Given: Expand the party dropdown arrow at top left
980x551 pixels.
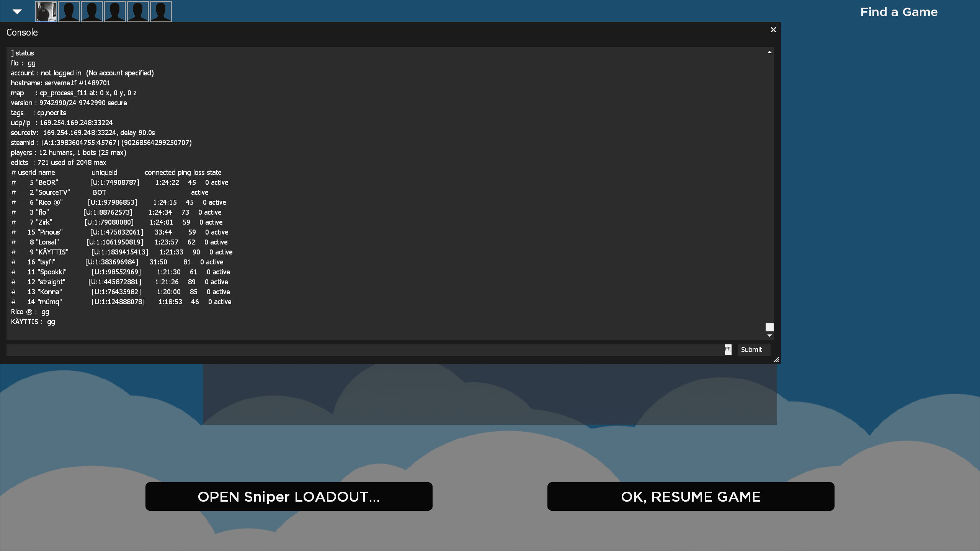Looking at the screenshot, I should tap(17, 11).
